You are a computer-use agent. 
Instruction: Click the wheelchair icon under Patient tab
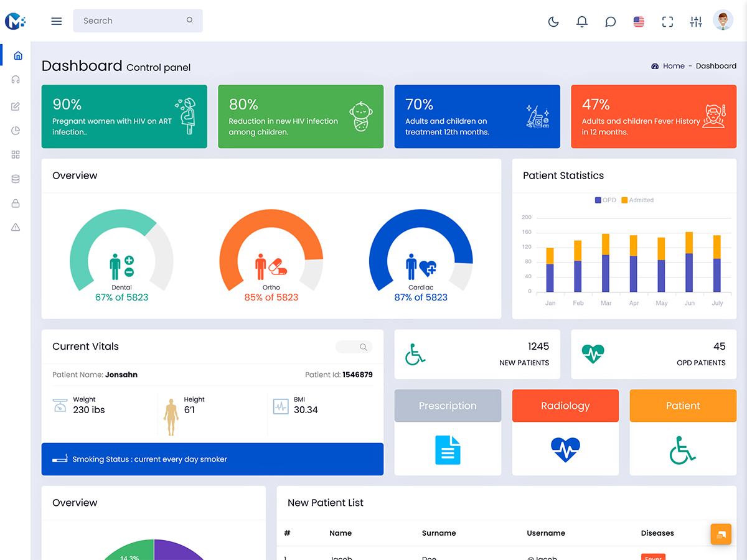click(x=683, y=450)
